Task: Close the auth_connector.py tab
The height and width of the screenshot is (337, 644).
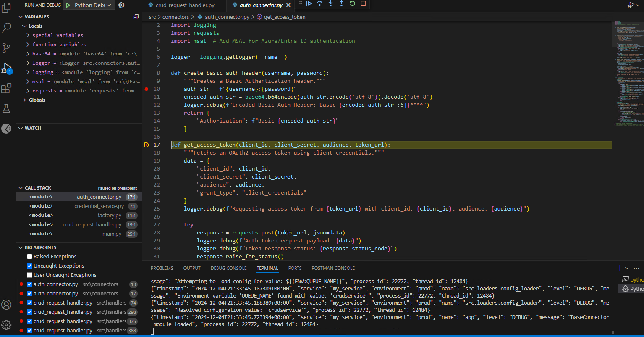Action: (288, 5)
